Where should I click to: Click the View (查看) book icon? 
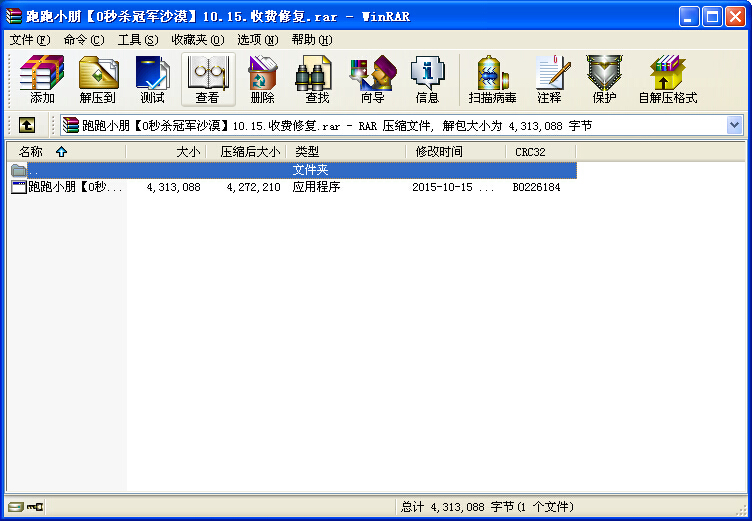click(208, 79)
